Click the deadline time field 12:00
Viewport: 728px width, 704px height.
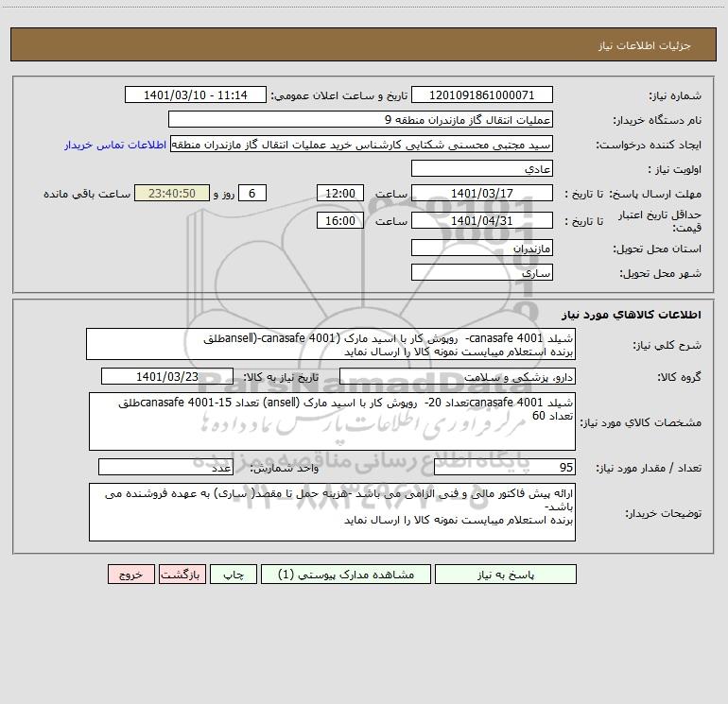tap(339, 193)
